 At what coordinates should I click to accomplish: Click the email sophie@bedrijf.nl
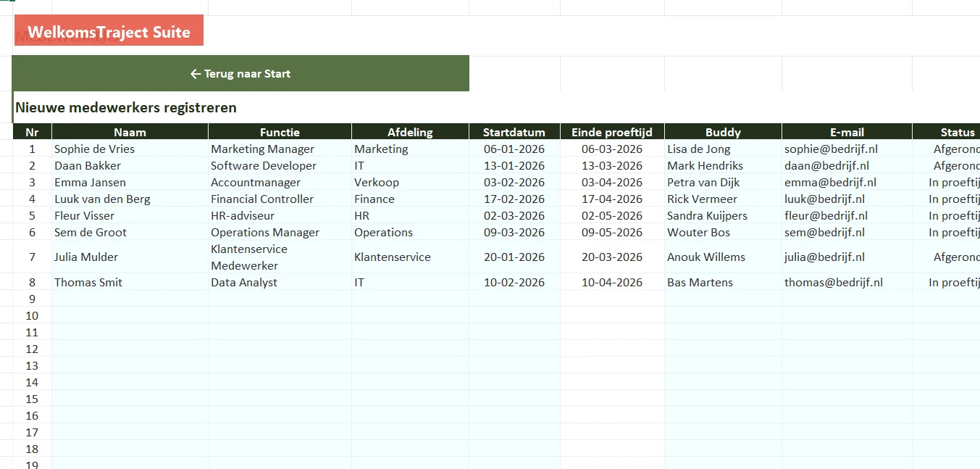[x=847, y=149]
